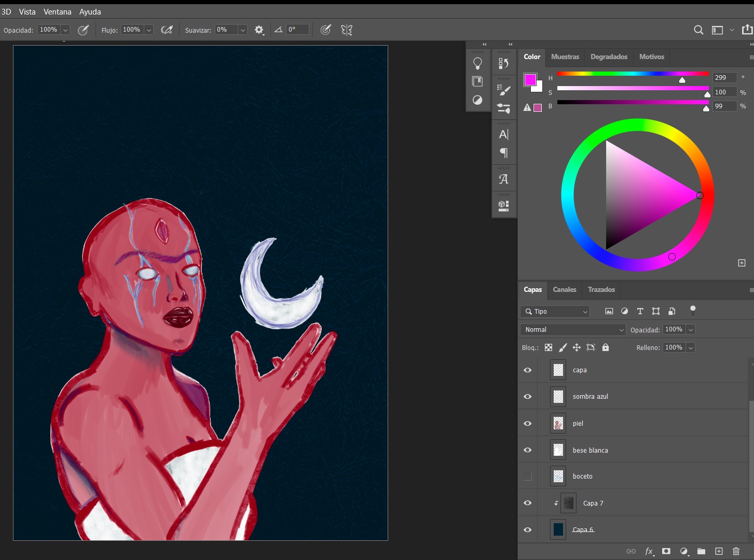Open the Libraries panel icon

(477, 81)
